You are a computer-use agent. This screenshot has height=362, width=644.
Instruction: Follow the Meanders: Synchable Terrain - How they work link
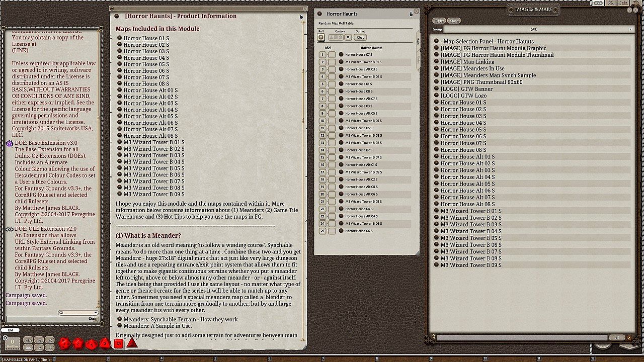[181, 319]
